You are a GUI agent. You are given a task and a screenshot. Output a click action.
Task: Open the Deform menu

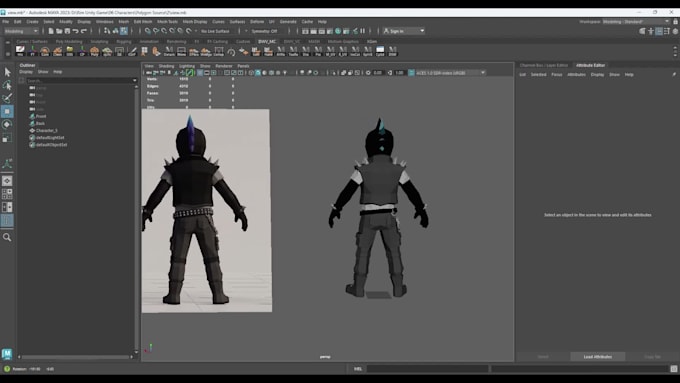(x=257, y=21)
